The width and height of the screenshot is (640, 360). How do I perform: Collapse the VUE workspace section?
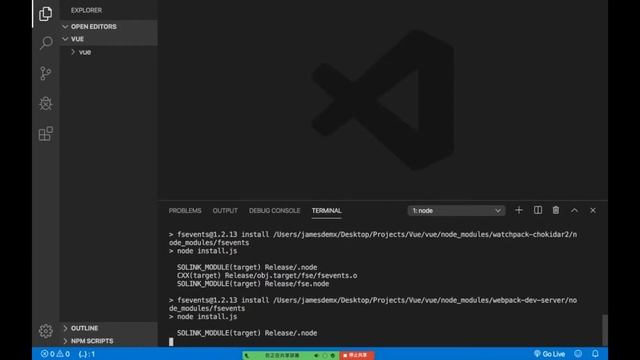pos(109,39)
